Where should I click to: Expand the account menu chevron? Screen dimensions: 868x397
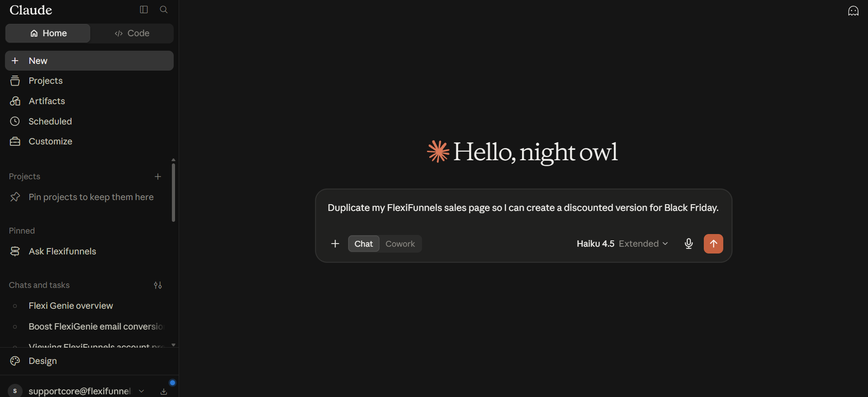142,391
